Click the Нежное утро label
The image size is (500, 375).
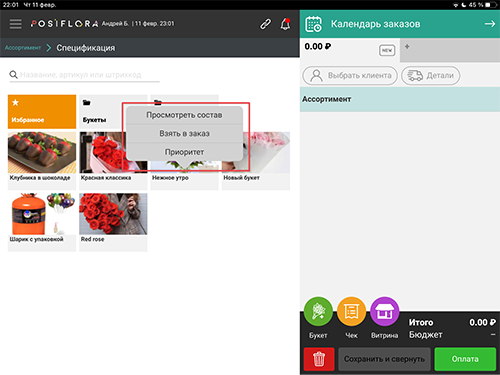[x=170, y=178]
